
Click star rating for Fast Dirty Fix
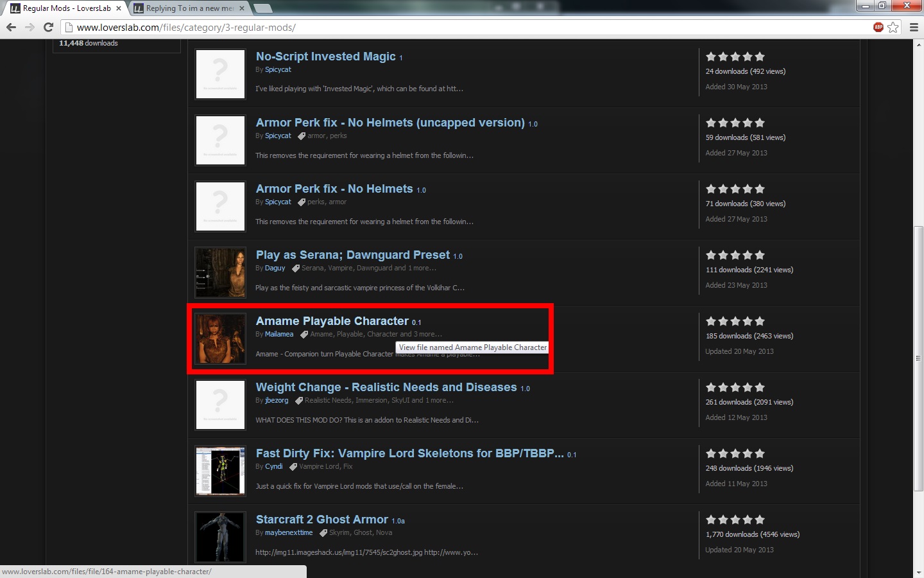(735, 453)
